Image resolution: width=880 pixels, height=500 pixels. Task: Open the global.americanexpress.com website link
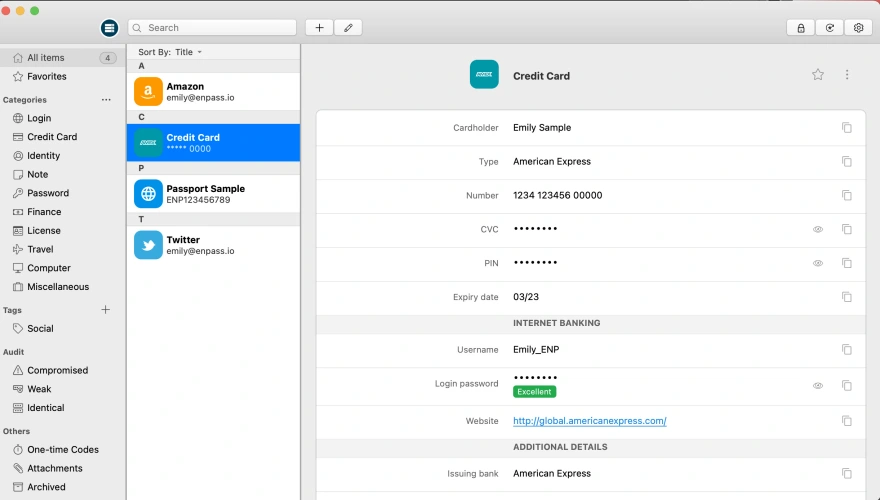pos(589,421)
